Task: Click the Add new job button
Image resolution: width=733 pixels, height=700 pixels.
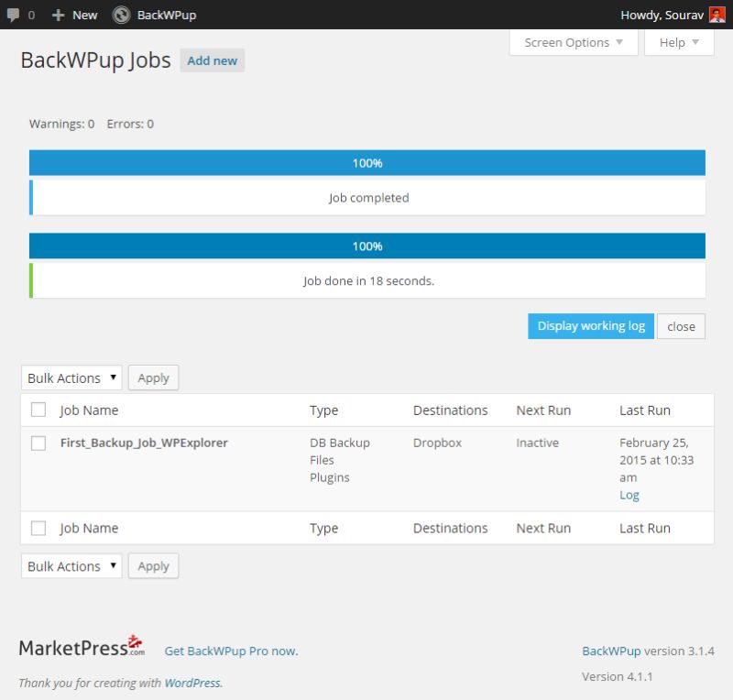Action: point(213,60)
